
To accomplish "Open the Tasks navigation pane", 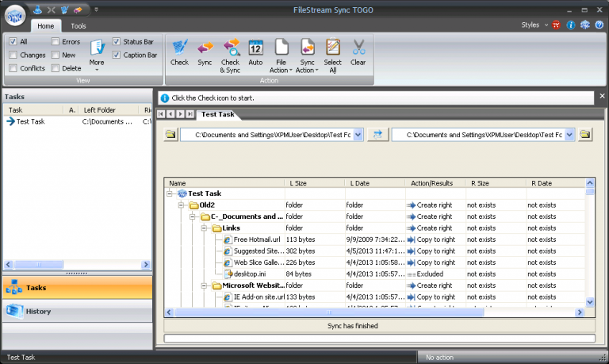I will [77, 288].
